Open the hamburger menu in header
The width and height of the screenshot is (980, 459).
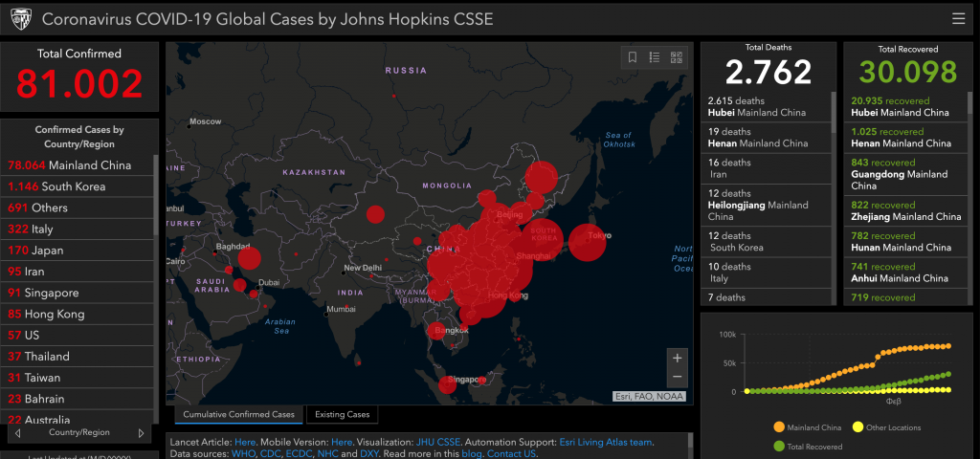958,18
